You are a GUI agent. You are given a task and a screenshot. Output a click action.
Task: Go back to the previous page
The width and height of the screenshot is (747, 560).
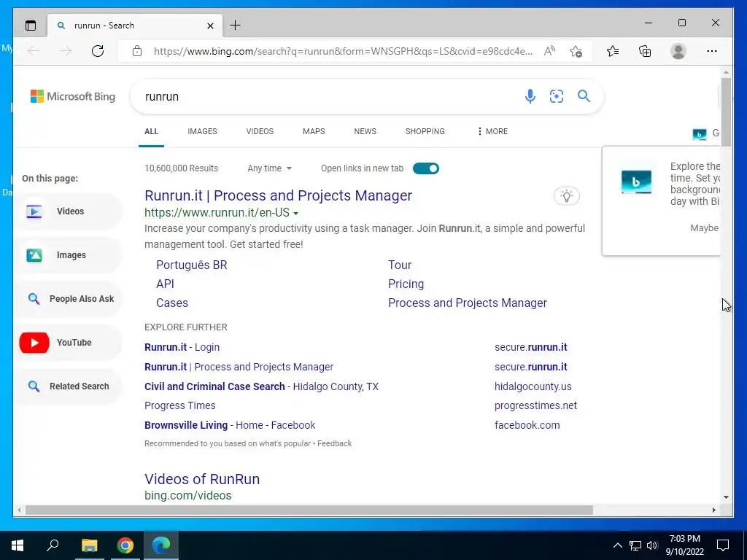[34, 51]
